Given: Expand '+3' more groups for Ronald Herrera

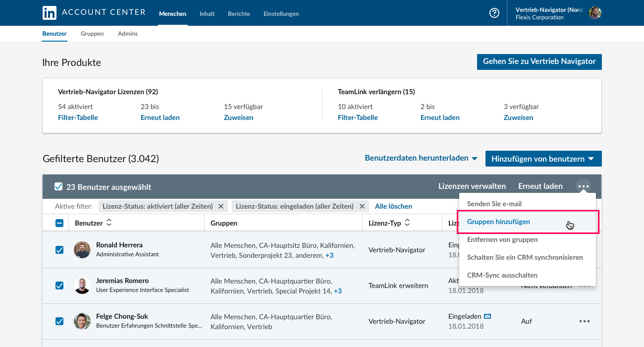Looking at the screenshot, I should click(x=329, y=255).
